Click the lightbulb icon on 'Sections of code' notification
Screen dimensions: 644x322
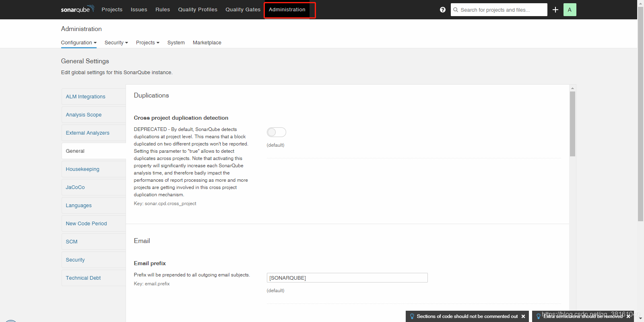pyautogui.click(x=412, y=316)
